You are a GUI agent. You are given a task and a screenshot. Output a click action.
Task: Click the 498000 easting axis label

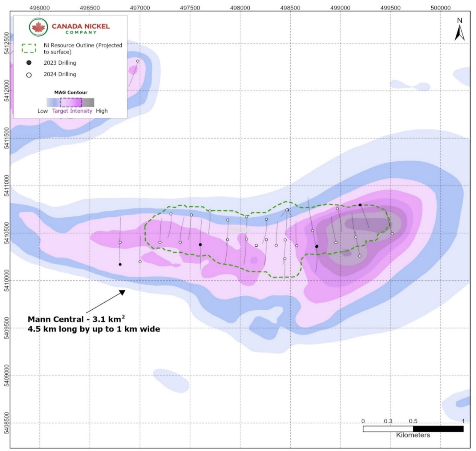tap(240, 8)
